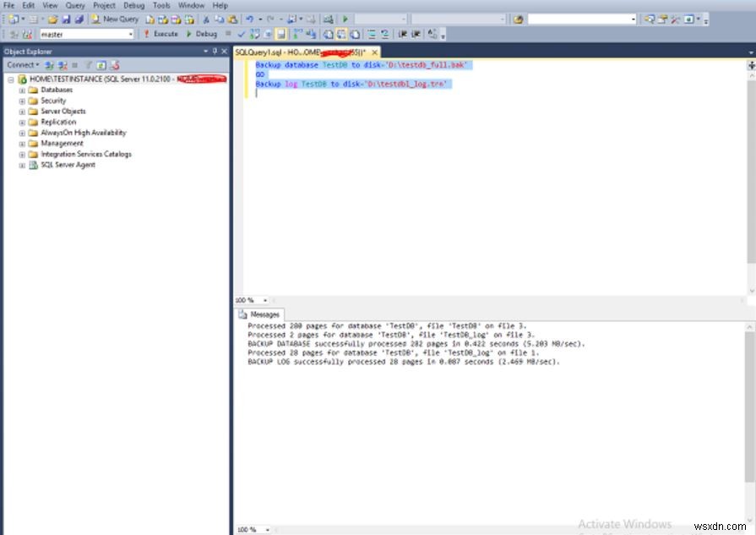Click the Save disk icon
756x535 pixels.
pyautogui.click(x=67, y=19)
